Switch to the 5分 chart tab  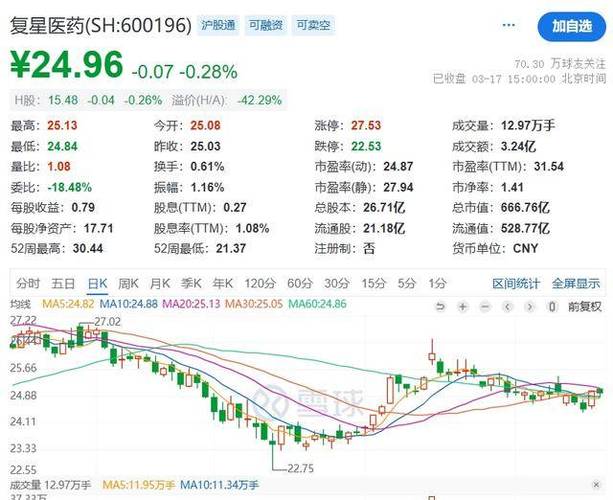[x=407, y=283]
